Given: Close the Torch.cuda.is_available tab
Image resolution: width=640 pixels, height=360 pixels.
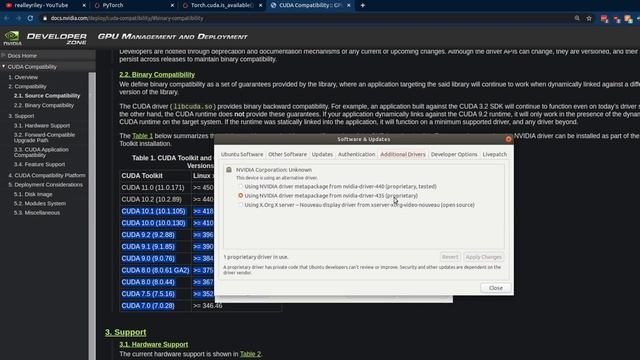Looking at the screenshot, I should coord(260,5).
